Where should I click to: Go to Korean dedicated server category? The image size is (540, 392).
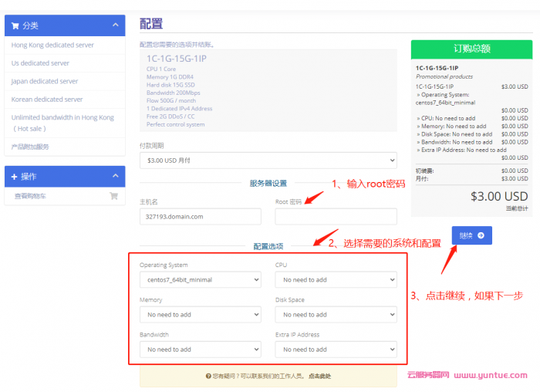click(x=47, y=100)
